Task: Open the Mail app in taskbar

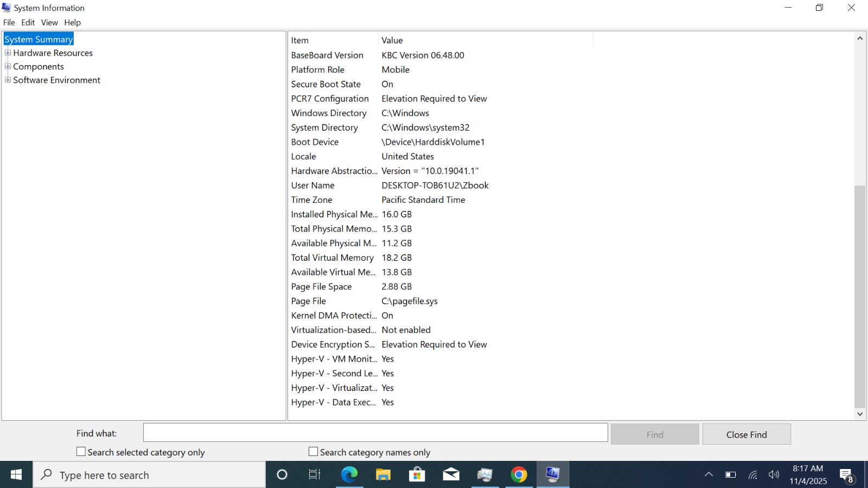Action: pyautogui.click(x=451, y=475)
